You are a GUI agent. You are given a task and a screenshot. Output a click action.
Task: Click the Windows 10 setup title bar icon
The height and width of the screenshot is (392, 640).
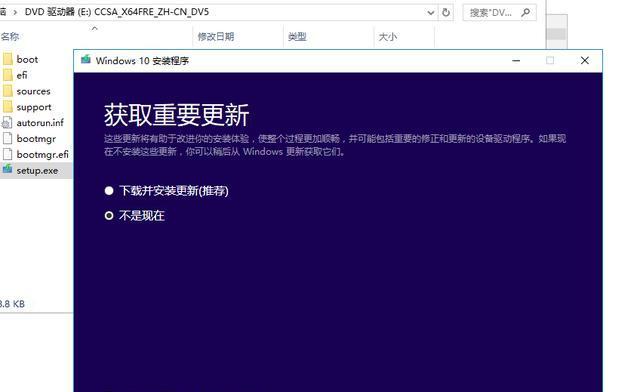[x=86, y=60]
